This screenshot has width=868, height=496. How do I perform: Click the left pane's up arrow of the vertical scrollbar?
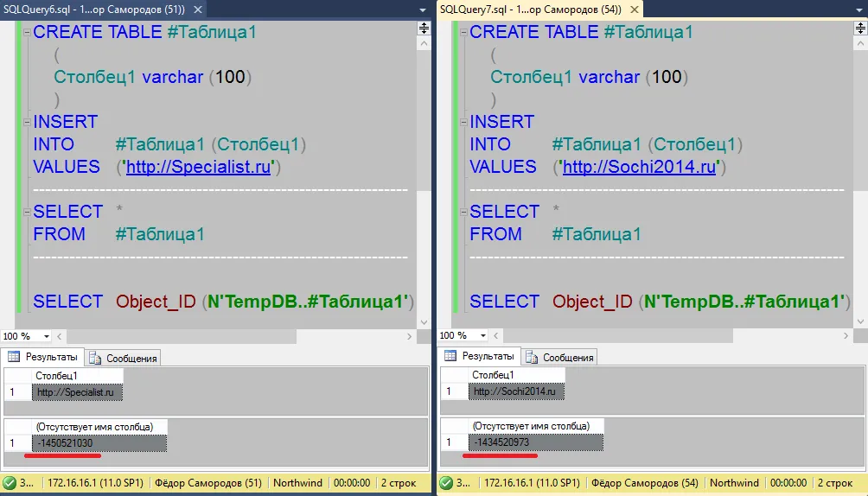tap(424, 43)
